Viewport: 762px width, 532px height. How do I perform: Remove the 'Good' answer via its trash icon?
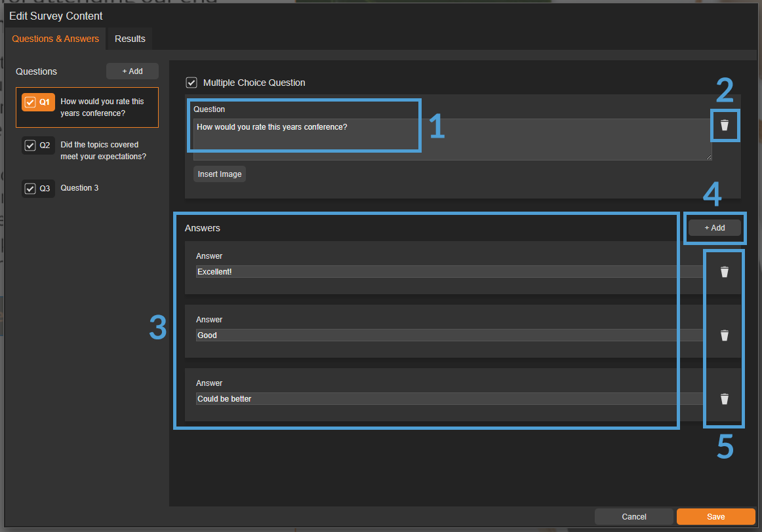tap(724, 335)
